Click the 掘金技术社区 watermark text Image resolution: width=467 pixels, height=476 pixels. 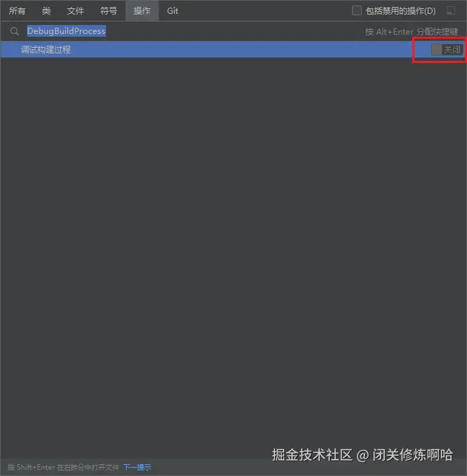click(312, 455)
